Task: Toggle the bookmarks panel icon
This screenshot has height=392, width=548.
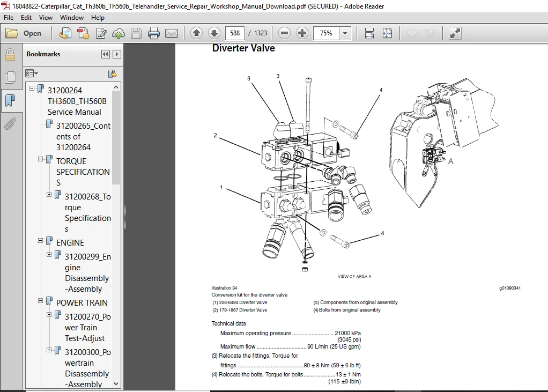Action: [11, 100]
